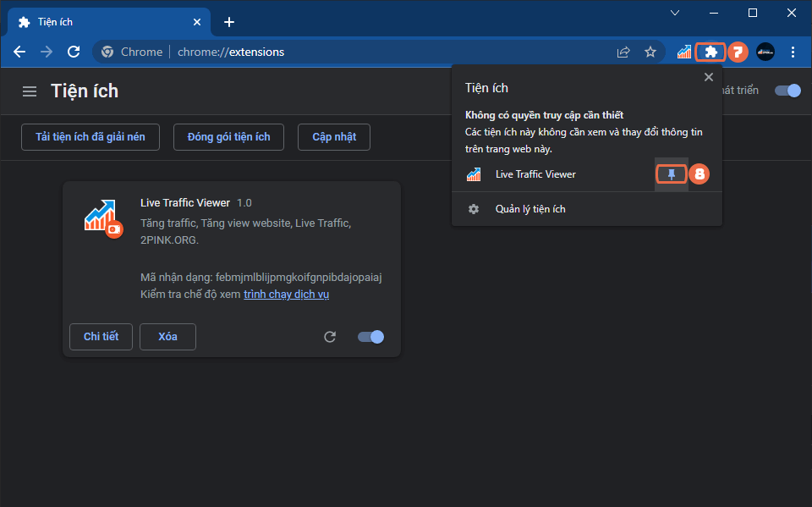Click the Không có quyền truy cập cần thiết heading
The width and height of the screenshot is (812, 507).
pyautogui.click(x=544, y=115)
